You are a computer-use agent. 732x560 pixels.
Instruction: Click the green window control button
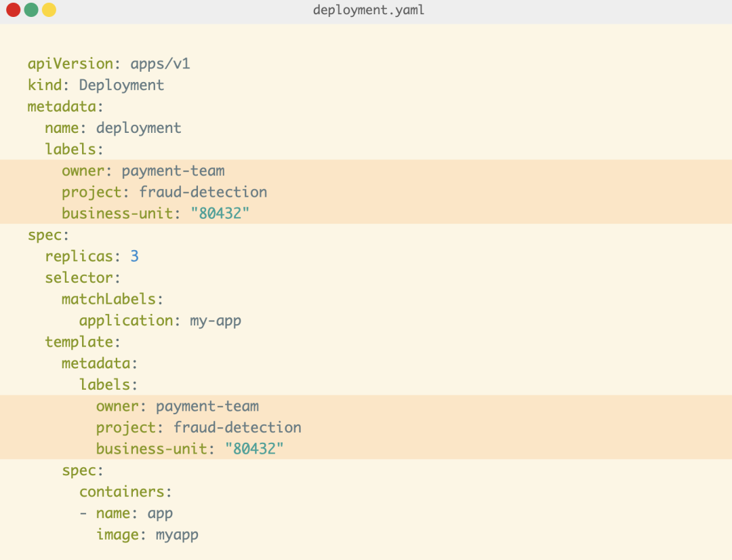coord(30,10)
